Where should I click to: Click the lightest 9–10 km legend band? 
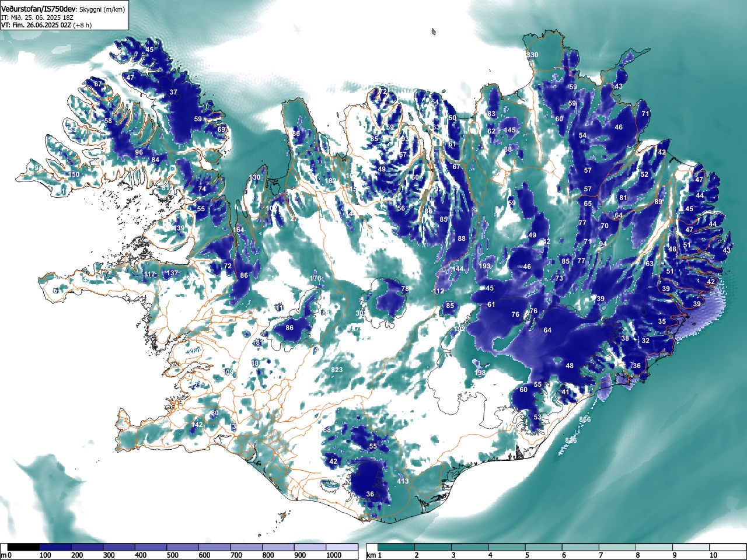691,547
